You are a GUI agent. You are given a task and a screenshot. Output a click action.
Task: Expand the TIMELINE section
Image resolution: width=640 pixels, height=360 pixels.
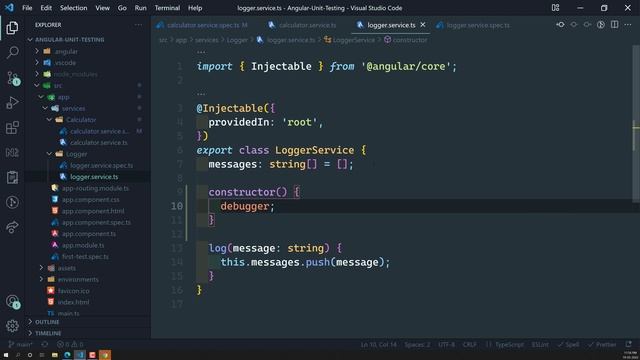48,333
